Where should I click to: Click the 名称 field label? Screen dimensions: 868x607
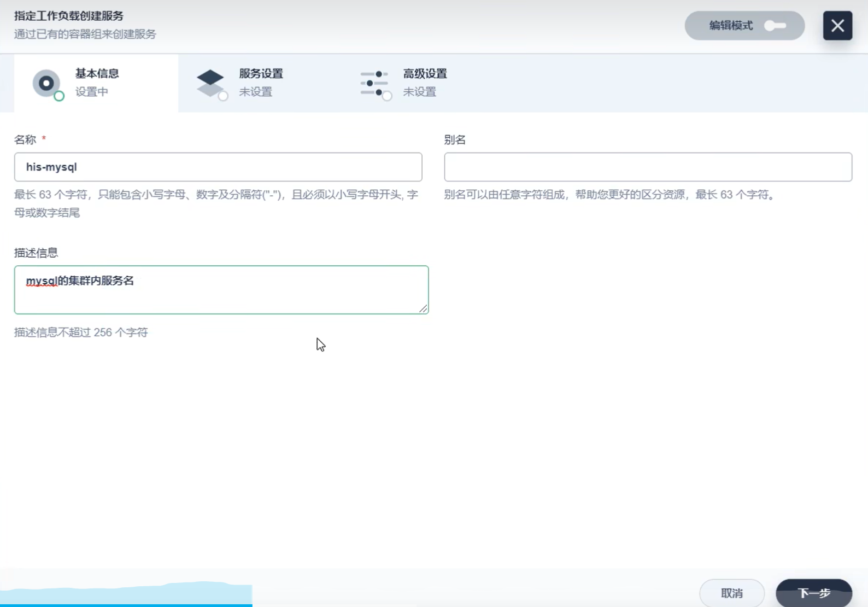(25, 139)
